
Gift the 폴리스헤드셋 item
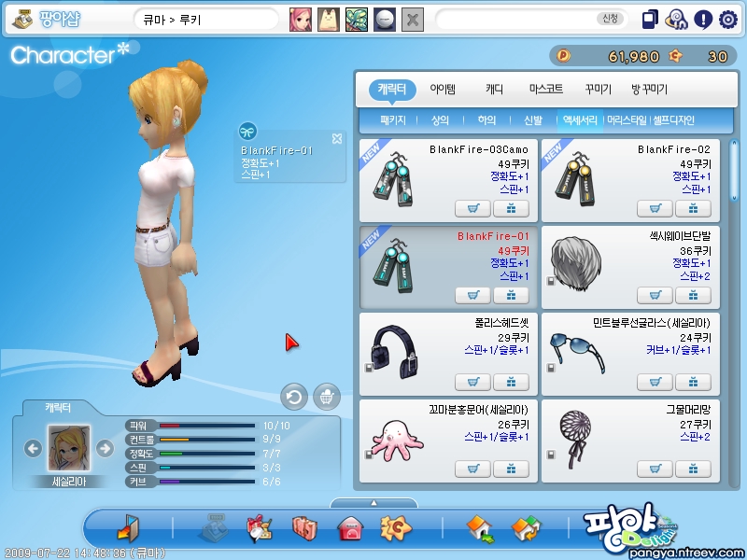(x=511, y=382)
